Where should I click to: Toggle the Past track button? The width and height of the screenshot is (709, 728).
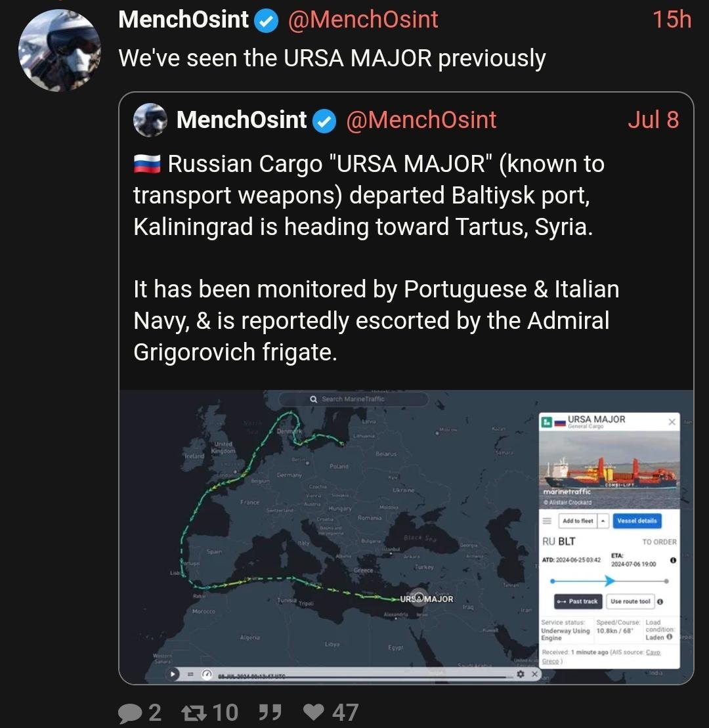578,601
